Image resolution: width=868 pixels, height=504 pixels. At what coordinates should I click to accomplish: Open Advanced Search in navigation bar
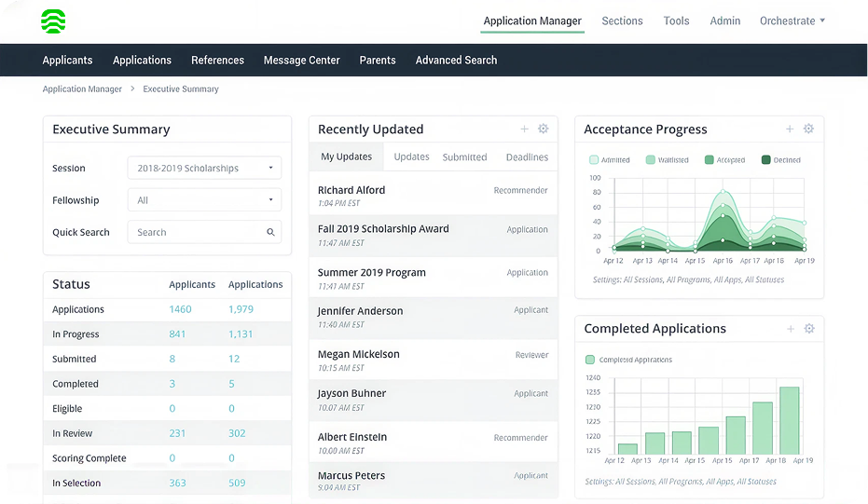(x=456, y=61)
